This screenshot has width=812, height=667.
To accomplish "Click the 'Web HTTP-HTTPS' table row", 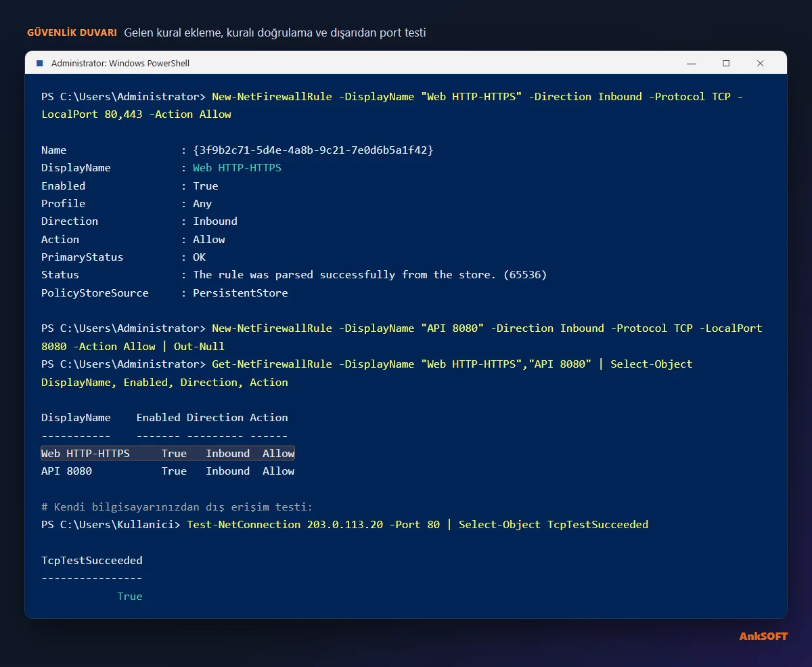I will point(168,454).
